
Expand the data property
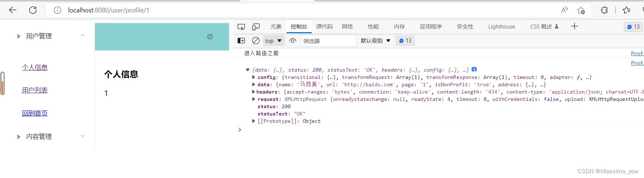[x=254, y=84]
